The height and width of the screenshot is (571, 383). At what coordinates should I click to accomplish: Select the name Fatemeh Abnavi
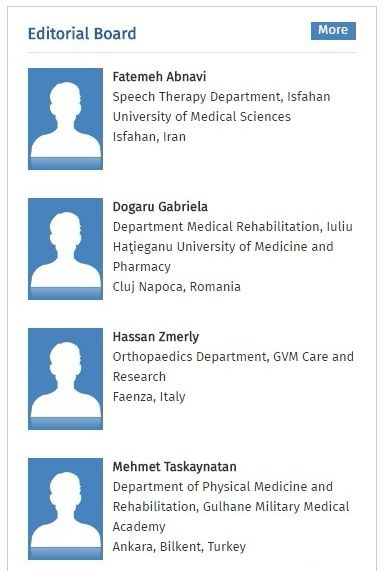tap(159, 77)
